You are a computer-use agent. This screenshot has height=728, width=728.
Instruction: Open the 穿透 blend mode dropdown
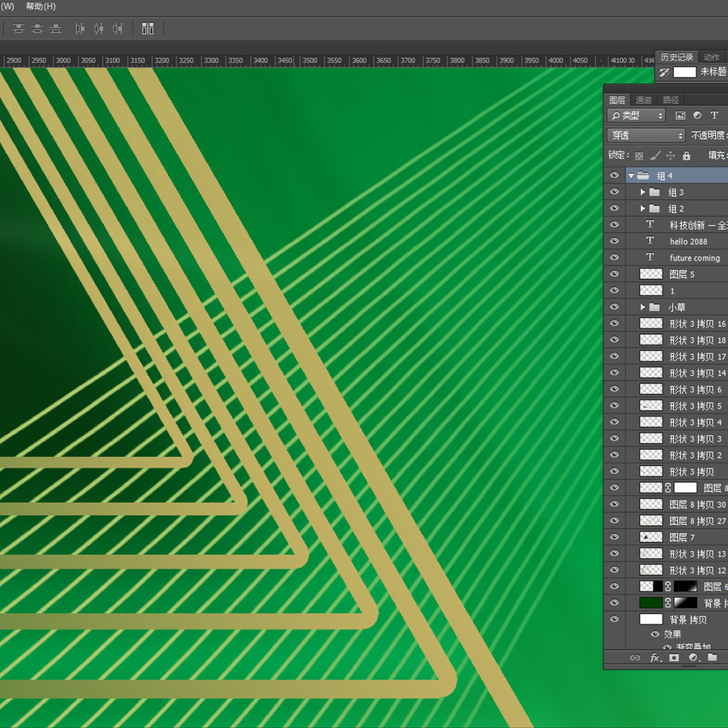pos(645,136)
